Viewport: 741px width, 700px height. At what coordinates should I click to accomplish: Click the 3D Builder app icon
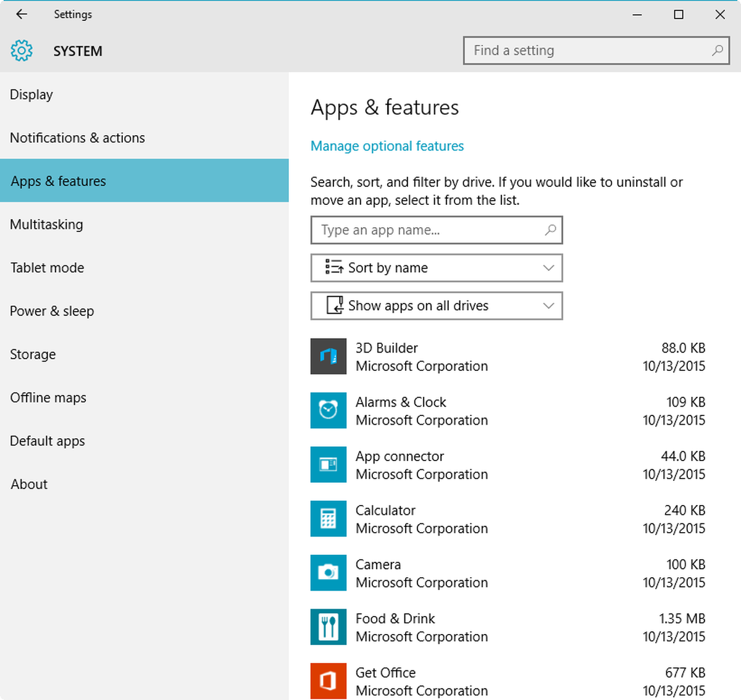pyautogui.click(x=328, y=357)
